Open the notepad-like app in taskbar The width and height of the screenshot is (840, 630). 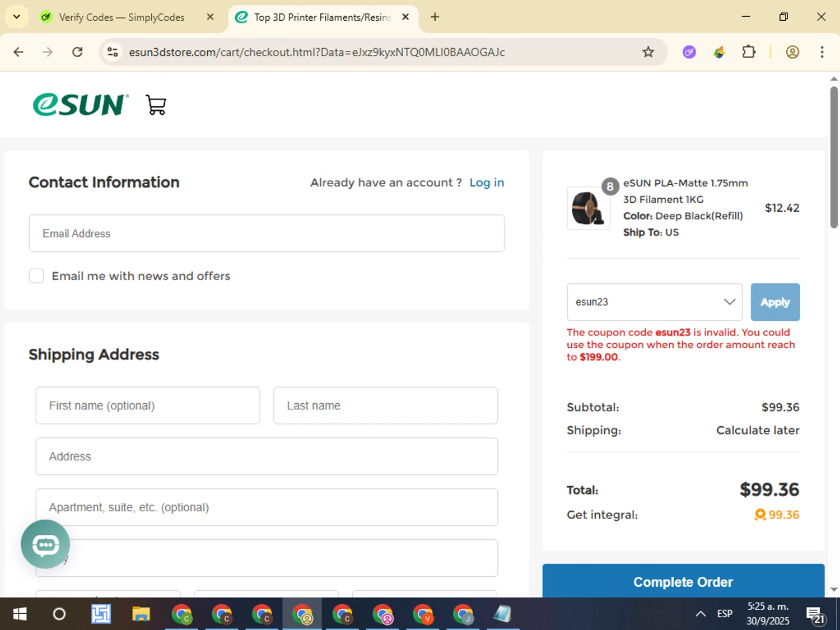(x=502, y=614)
